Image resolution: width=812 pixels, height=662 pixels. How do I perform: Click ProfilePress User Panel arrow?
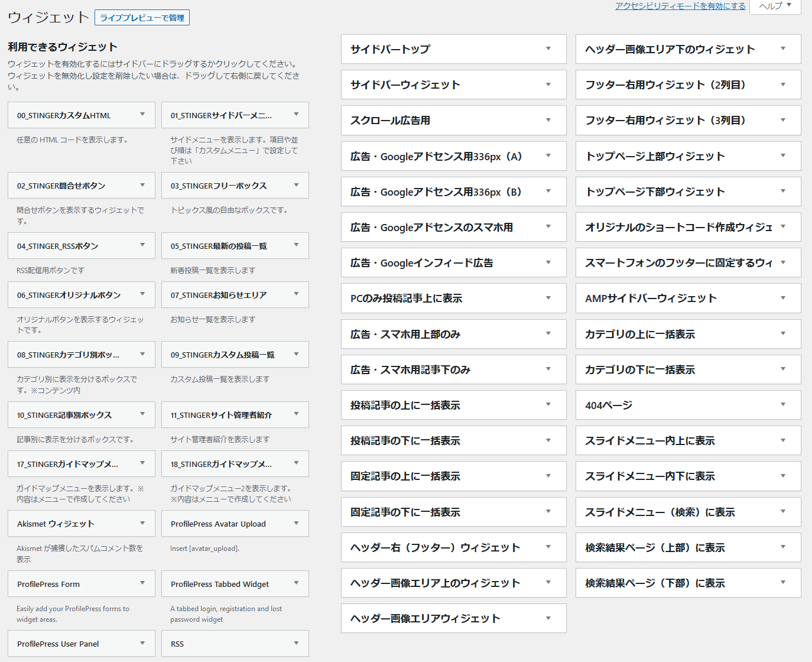pyautogui.click(x=142, y=643)
